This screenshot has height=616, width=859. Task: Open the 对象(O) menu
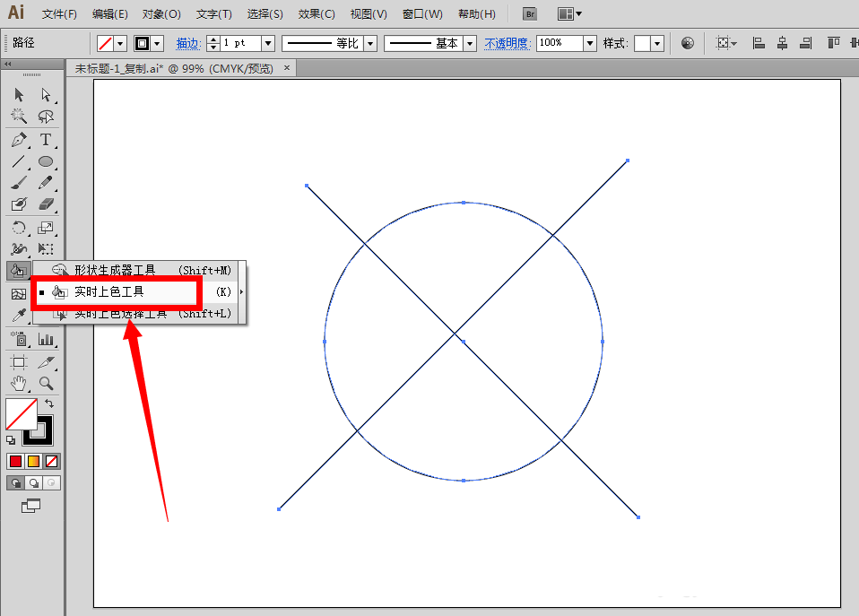161,14
